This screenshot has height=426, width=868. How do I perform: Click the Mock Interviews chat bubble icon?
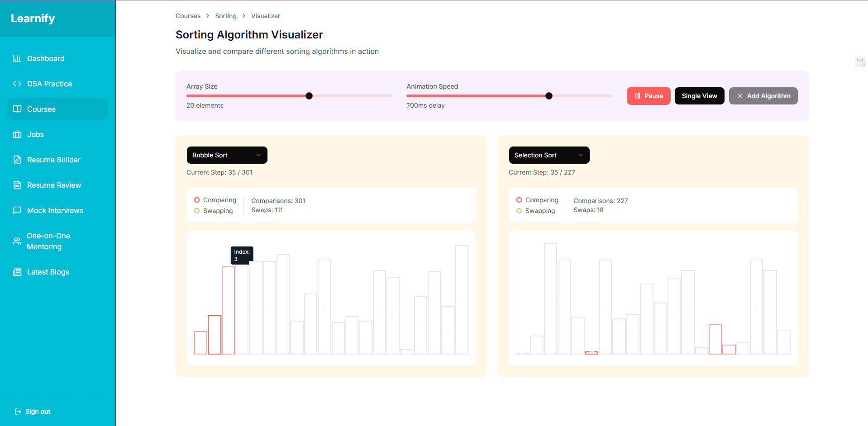click(17, 210)
